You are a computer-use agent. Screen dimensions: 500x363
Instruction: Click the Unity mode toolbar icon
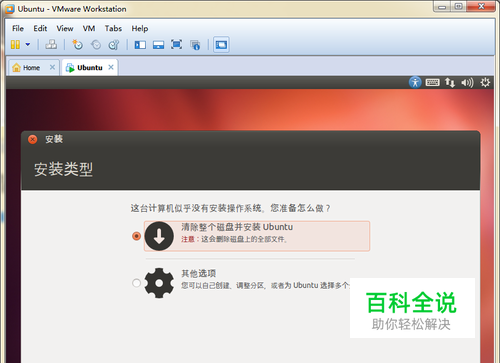click(195, 45)
